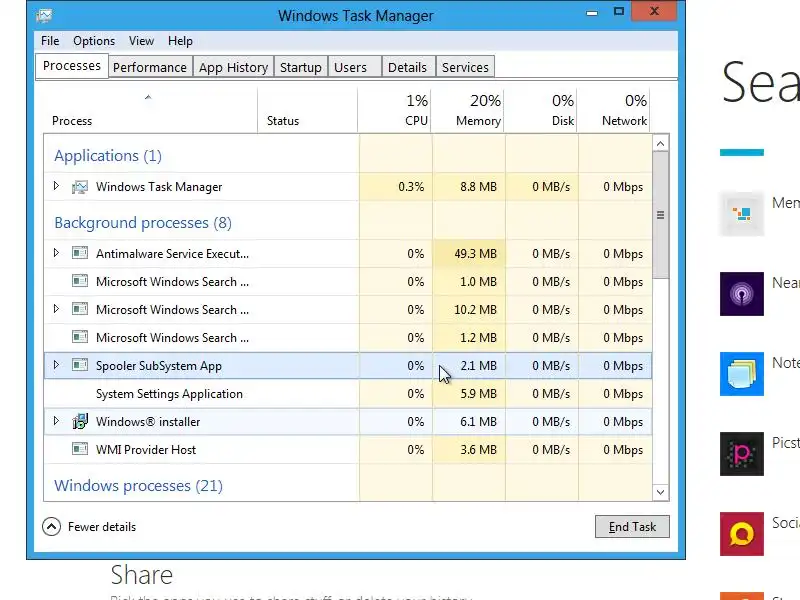The height and width of the screenshot is (600, 800).
Task: Click icon of Microsoft Windows Search using 10.2 MB
Action: pyautogui.click(x=80, y=309)
